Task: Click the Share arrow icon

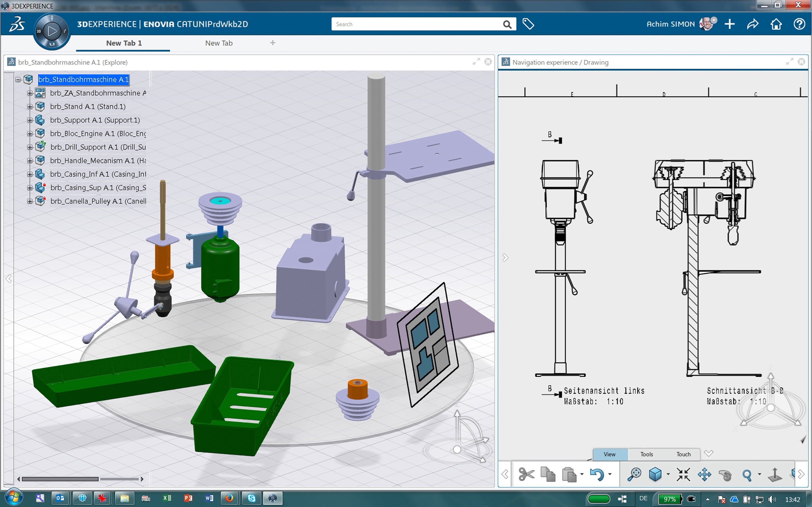Action: 753,24
